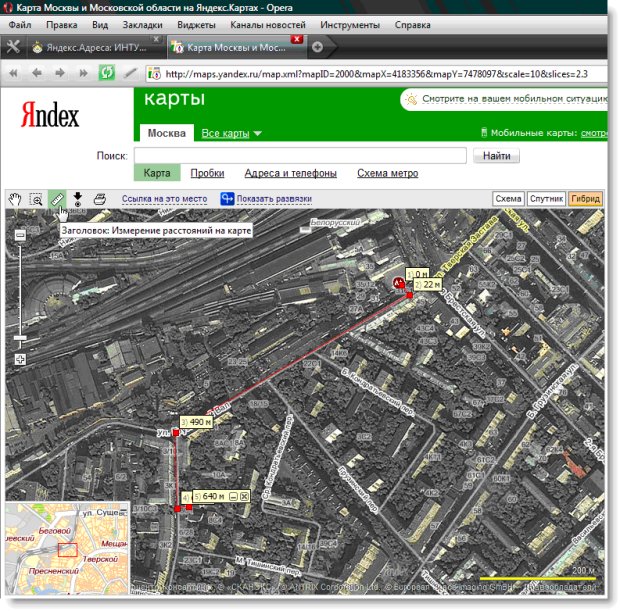Screen dimensions: 620x611
Task: Click the Мобильные карты смотреть link
Action: 594,133
